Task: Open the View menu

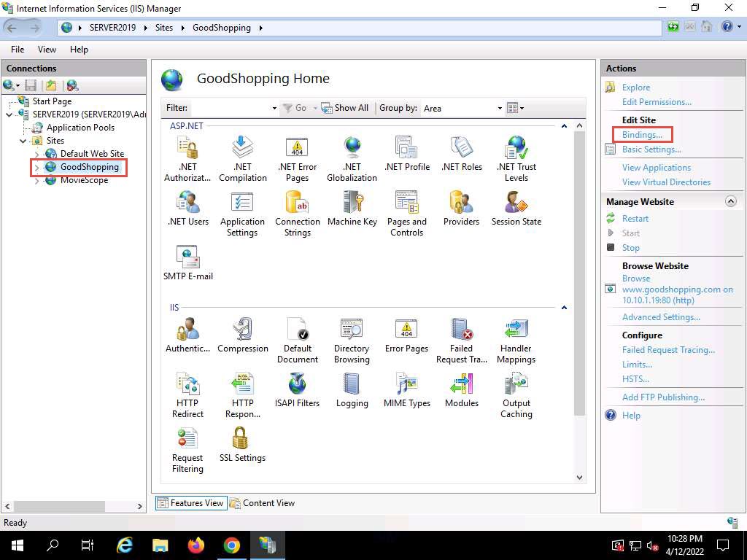Action: pyautogui.click(x=47, y=50)
